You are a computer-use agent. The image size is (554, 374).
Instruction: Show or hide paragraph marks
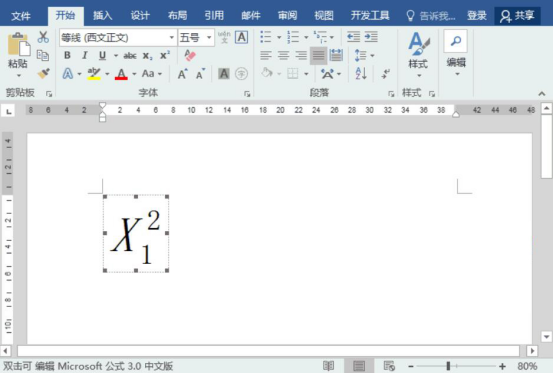click(386, 73)
